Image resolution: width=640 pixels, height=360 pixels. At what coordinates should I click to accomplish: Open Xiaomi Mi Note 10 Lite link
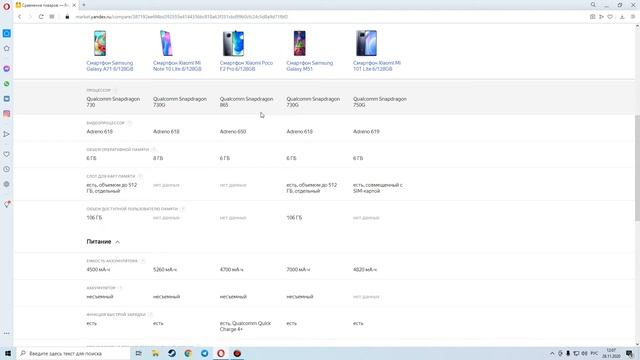tap(177, 66)
